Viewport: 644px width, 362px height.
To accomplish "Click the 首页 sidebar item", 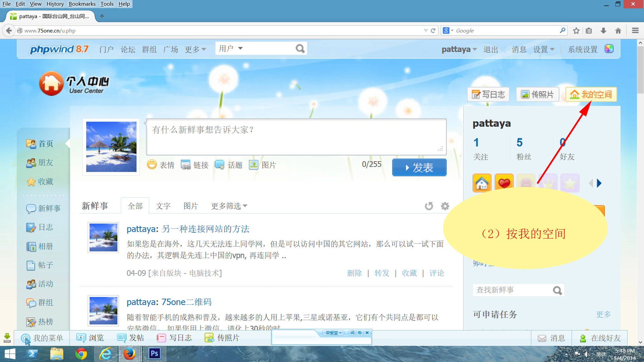I will point(40,144).
